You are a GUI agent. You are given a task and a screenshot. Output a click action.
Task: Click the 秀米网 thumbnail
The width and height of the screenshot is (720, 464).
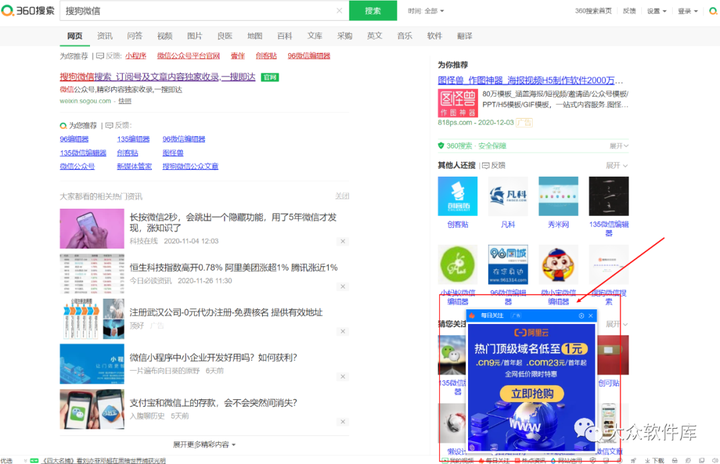[x=558, y=196]
